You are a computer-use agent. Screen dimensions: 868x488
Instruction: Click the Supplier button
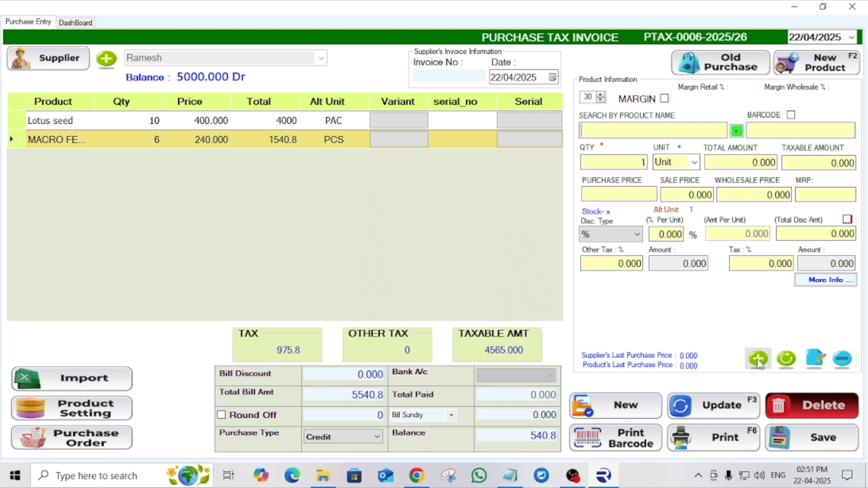point(48,58)
